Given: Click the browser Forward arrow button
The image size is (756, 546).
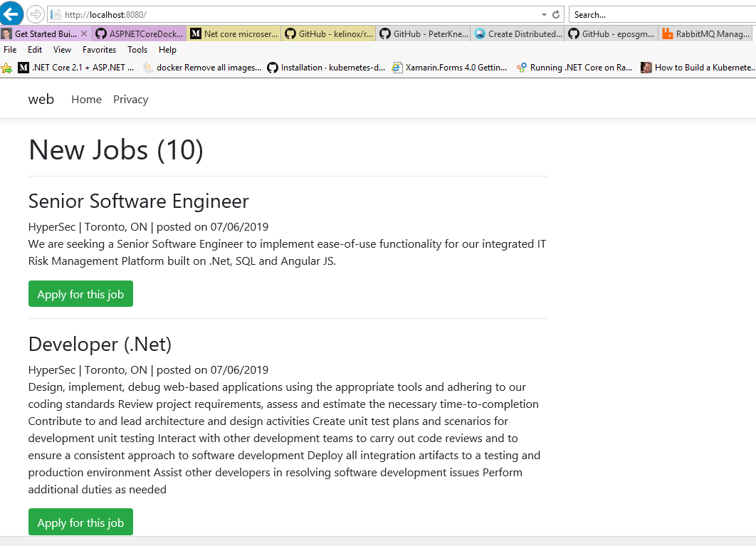Looking at the screenshot, I should tap(35, 14).
